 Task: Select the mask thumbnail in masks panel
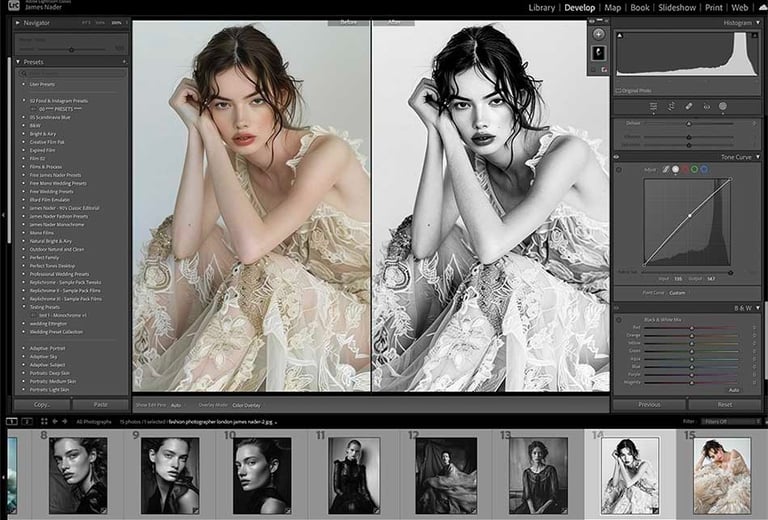598,53
